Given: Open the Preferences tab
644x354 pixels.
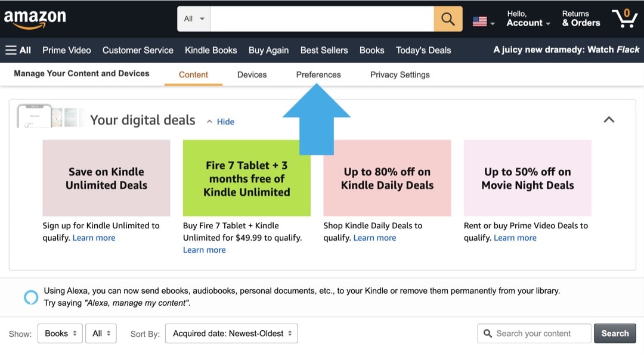Looking at the screenshot, I should pyautogui.click(x=318, y=74).
